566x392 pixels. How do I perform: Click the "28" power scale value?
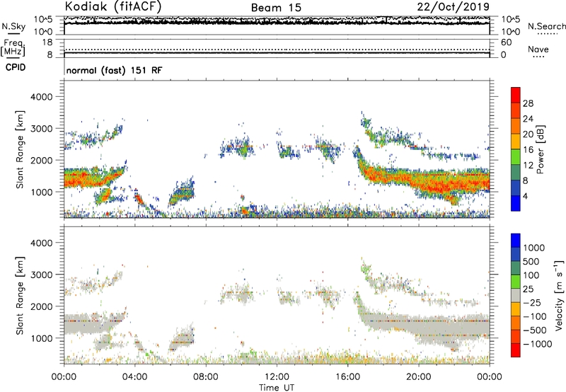point(528,103)
